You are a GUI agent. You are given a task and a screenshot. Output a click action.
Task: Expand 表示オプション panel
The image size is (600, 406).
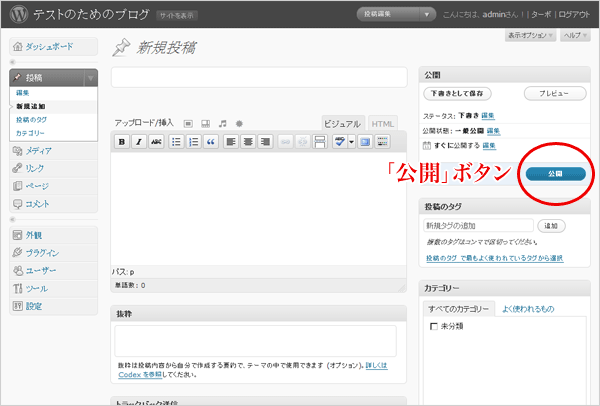(x=530, y=35)
